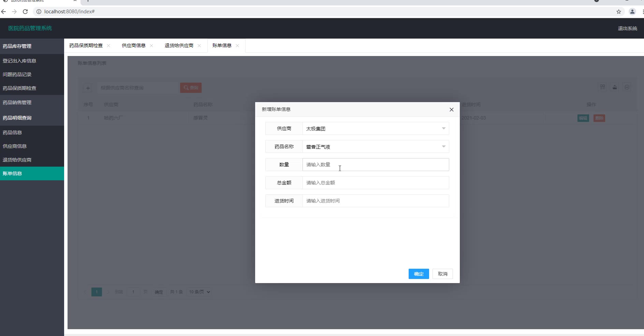Click the 退出系统 logout link
Image resolution: width=644 pixels, height=336 pixels.
tap(627, 28)
